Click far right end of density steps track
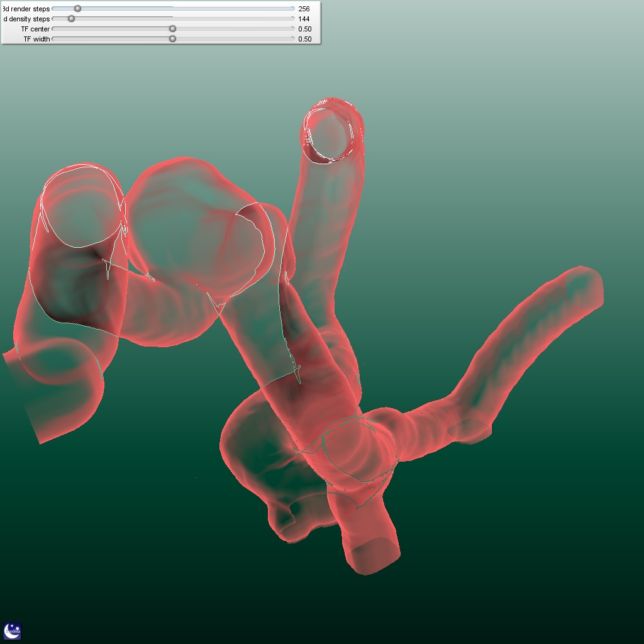The width and height of the screenshot is (644, 644). (292, 19)
